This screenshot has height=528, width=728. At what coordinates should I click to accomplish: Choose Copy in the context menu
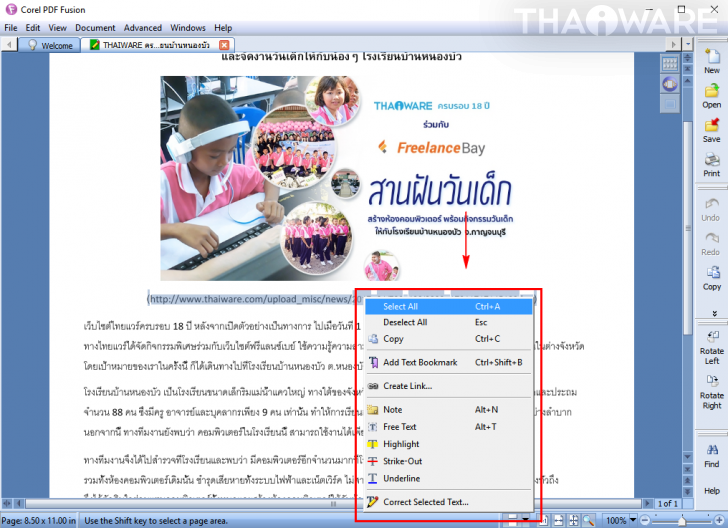point(448,339)
